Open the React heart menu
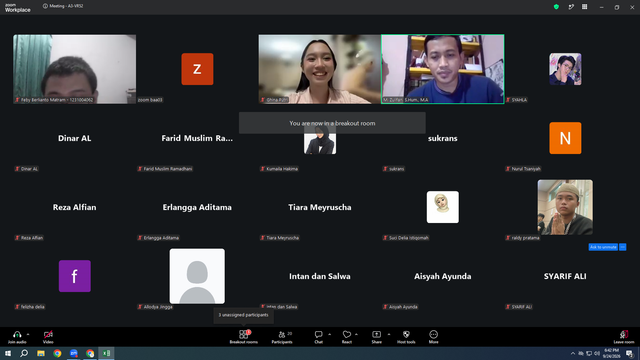 [x=347, y=337]
